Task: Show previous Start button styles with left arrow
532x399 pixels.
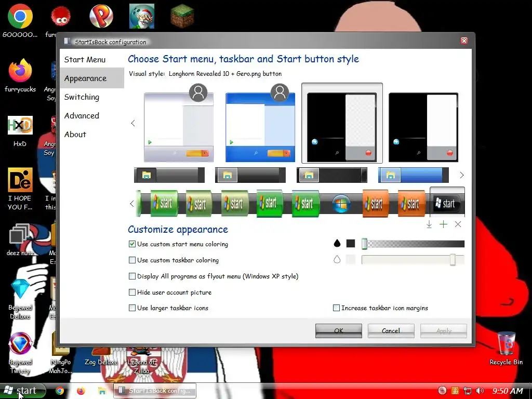Action: (x=132, y=204)
